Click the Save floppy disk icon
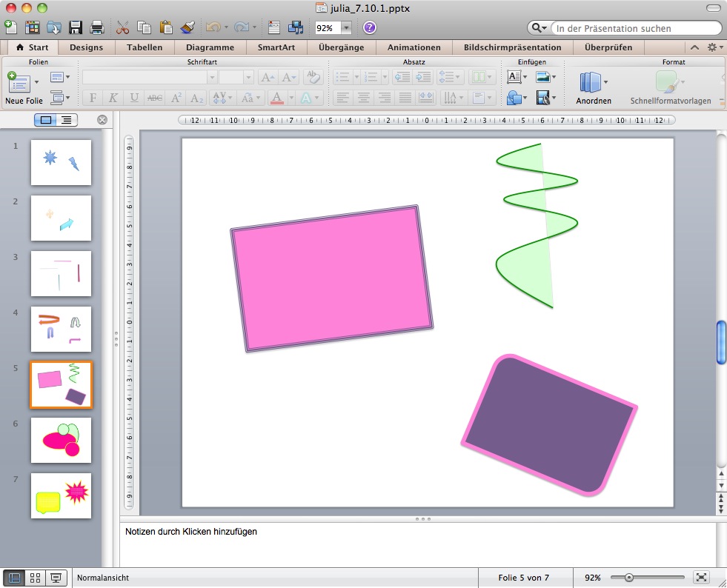Viewport: 727px width, 588px height. [75, 28]
